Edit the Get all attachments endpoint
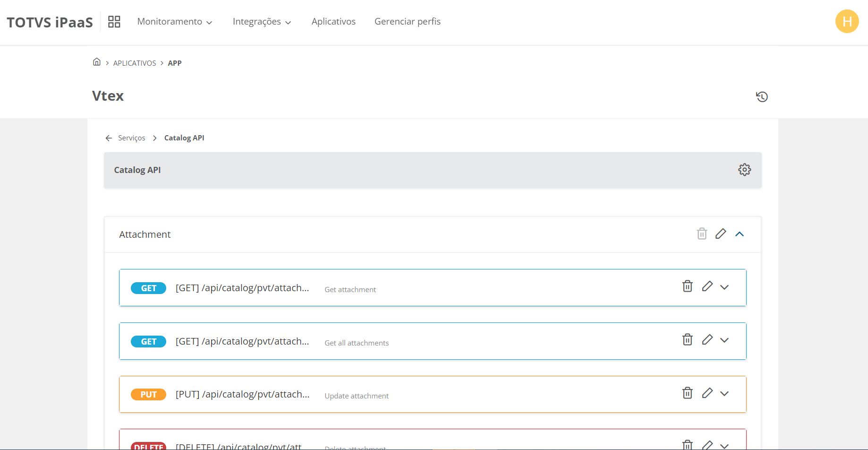Screen dimensions: 868x450 [707, 340]
